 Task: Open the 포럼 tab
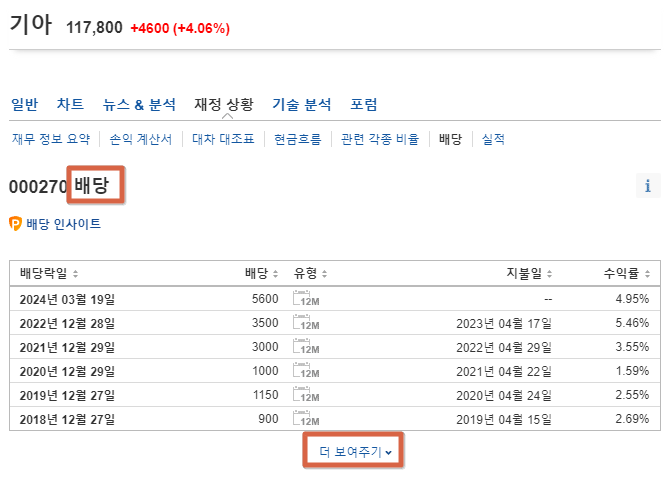pos(363,104)
